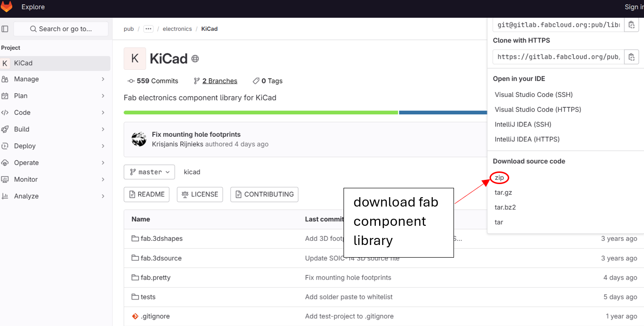Expand the Monitor menu chevron
644x326 pixels.
click(103, 179)
